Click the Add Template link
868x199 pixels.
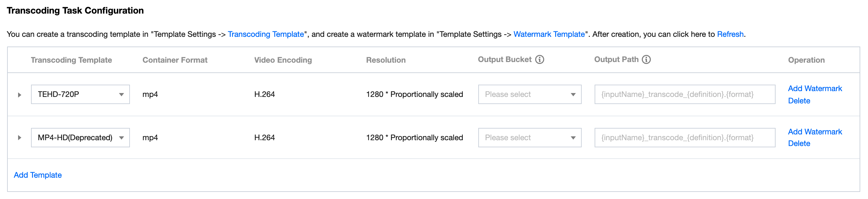tap(38, 175)
